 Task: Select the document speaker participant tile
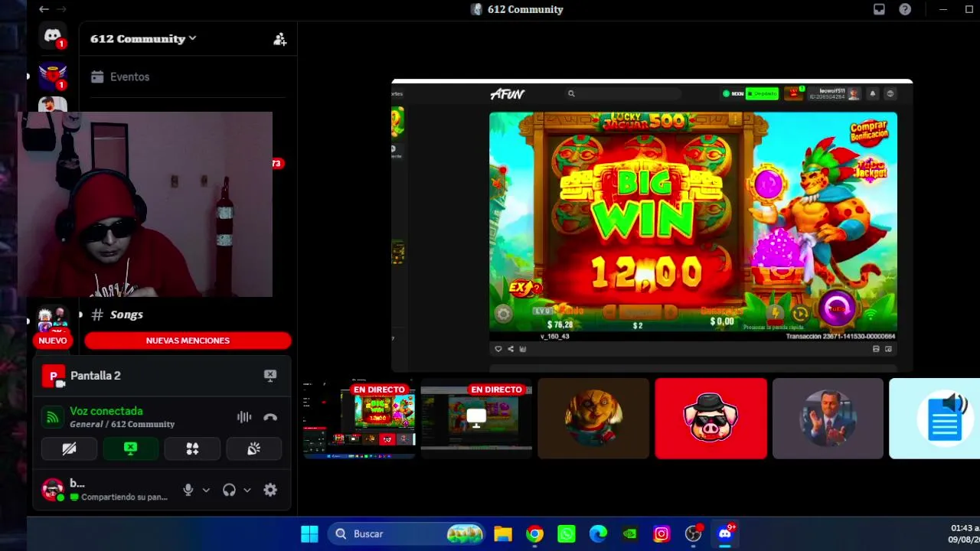[935, 419]
